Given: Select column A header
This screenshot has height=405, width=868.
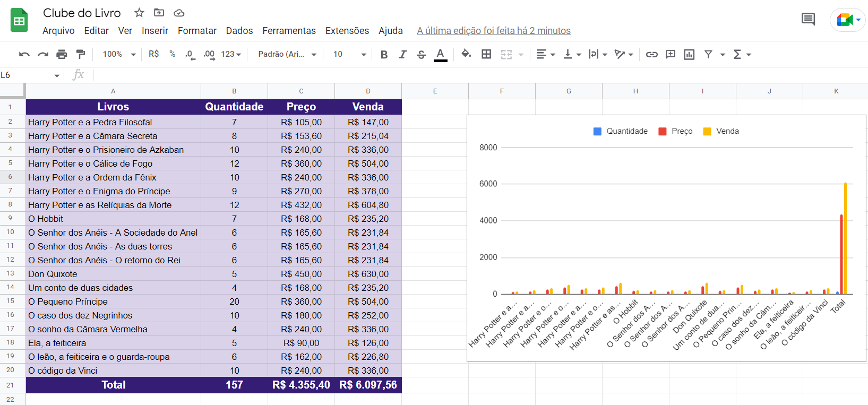Looking at the screenshot, I should pyautogui.click(x=113, y=91).
